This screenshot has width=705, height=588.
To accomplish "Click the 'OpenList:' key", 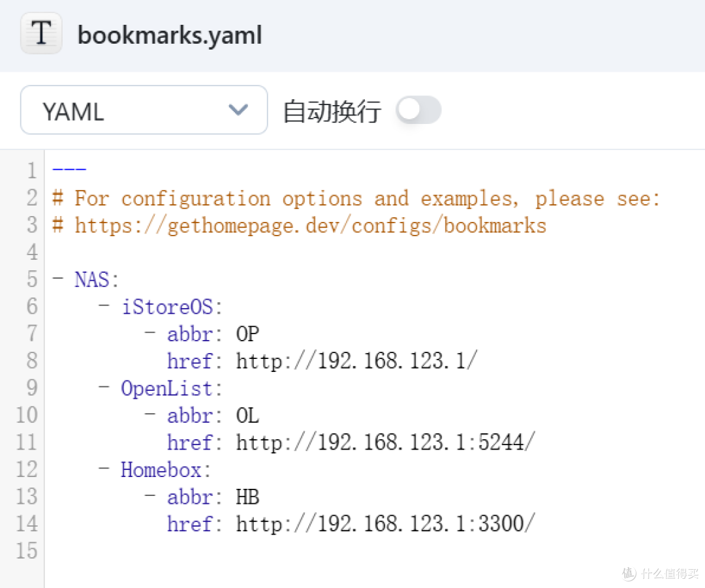I will [171, 388].
